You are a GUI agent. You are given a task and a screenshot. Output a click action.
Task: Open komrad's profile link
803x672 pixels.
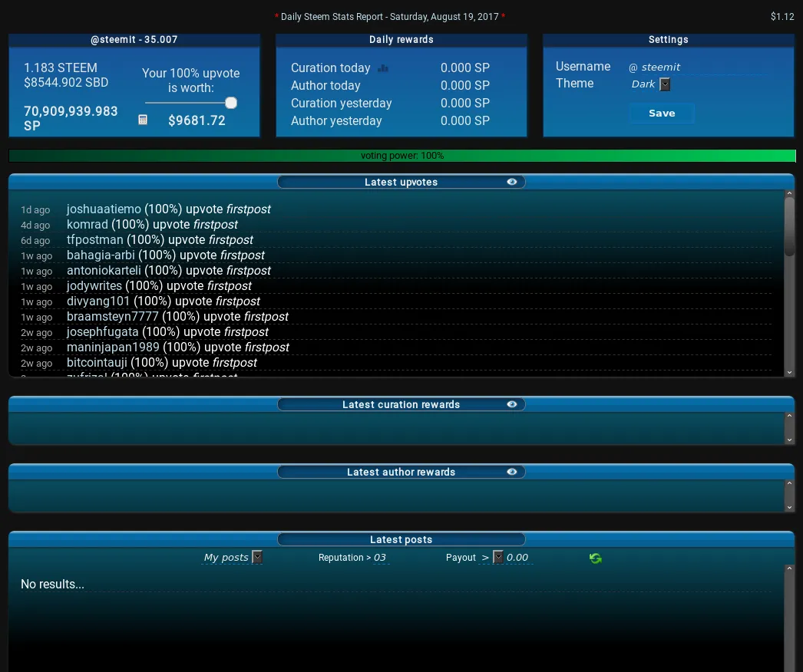[x=88, y=224]
